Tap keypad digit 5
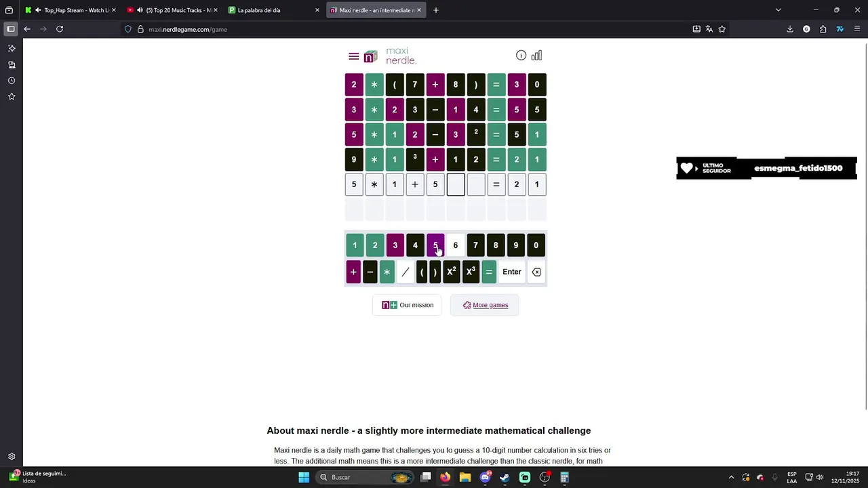Screen dimensions: 868x488 435,245
